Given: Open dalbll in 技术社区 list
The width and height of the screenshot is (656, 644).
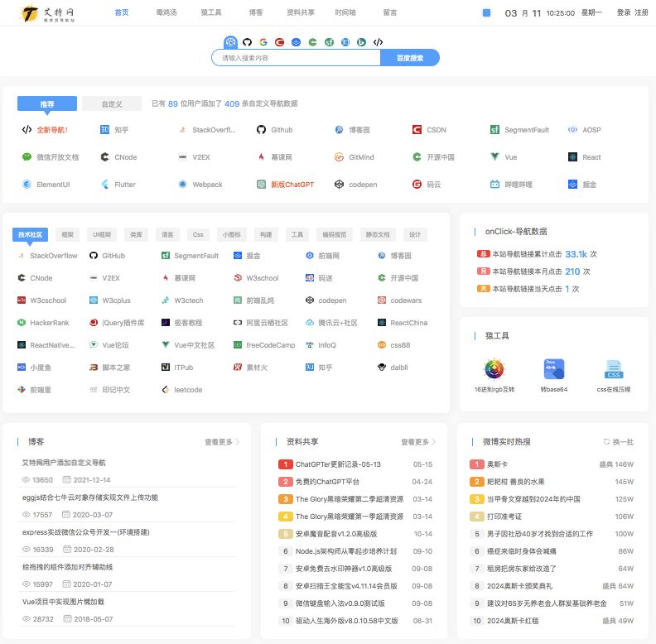Looking at the screenshot, I should click(x=393, y=368).
